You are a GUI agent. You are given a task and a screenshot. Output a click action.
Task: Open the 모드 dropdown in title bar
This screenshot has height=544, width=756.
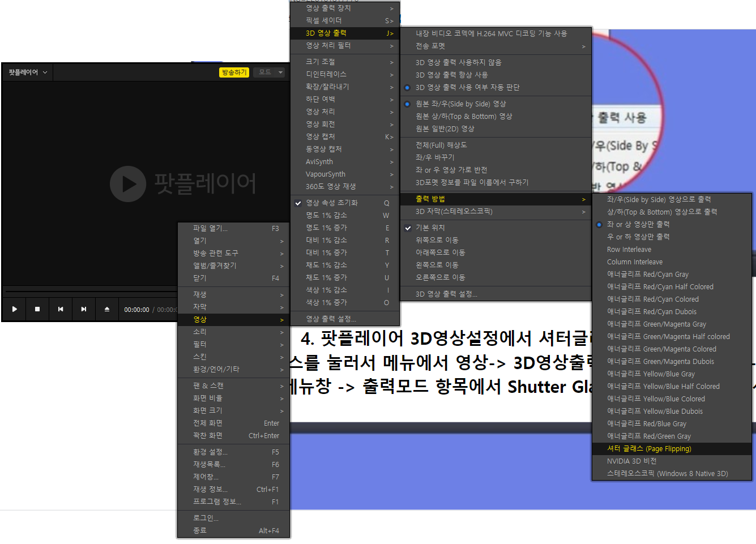point(268,72)
